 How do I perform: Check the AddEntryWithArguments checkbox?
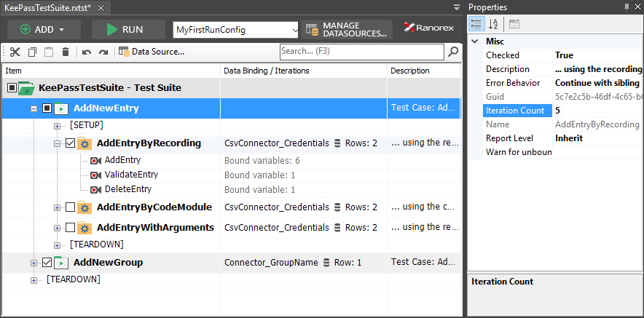(x=70, y=227)
